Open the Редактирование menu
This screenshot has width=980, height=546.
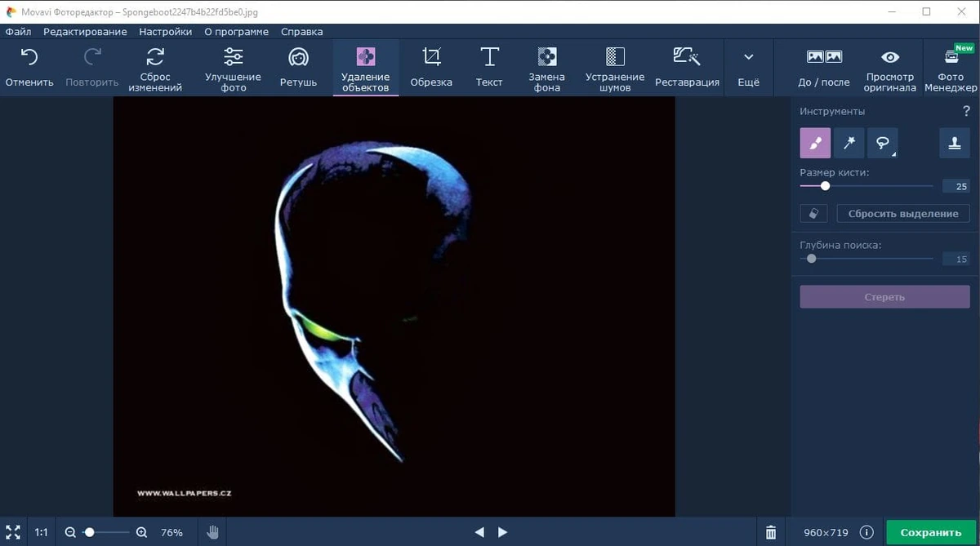(x=85, y=32)
